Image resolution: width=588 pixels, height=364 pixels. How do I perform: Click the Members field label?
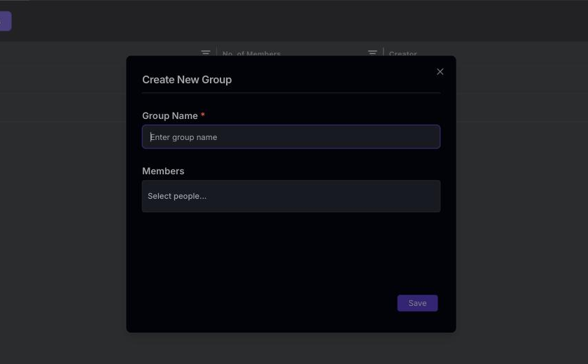click(163, 171)
